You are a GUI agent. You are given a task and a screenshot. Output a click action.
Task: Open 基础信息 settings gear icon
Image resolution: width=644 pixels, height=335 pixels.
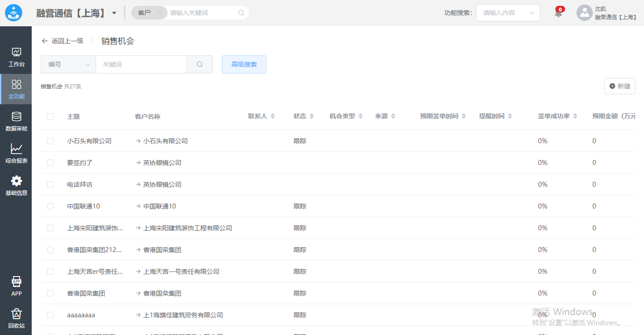pos(16,181)
